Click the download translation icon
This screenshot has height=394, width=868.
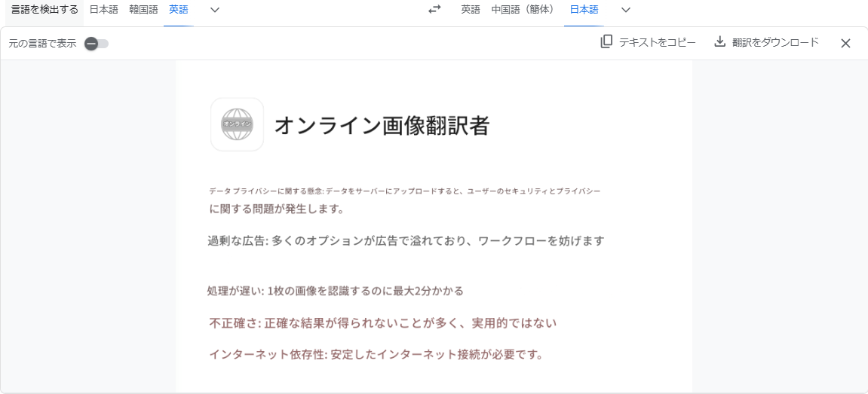[719, 42]
